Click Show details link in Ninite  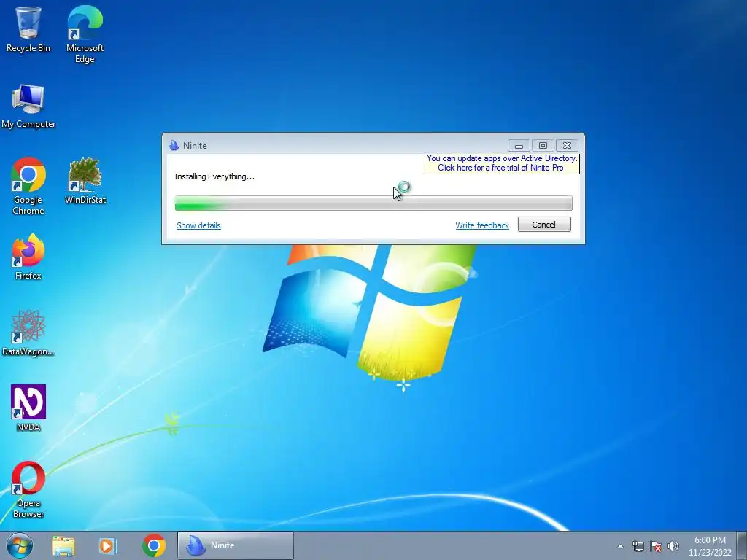198,225
